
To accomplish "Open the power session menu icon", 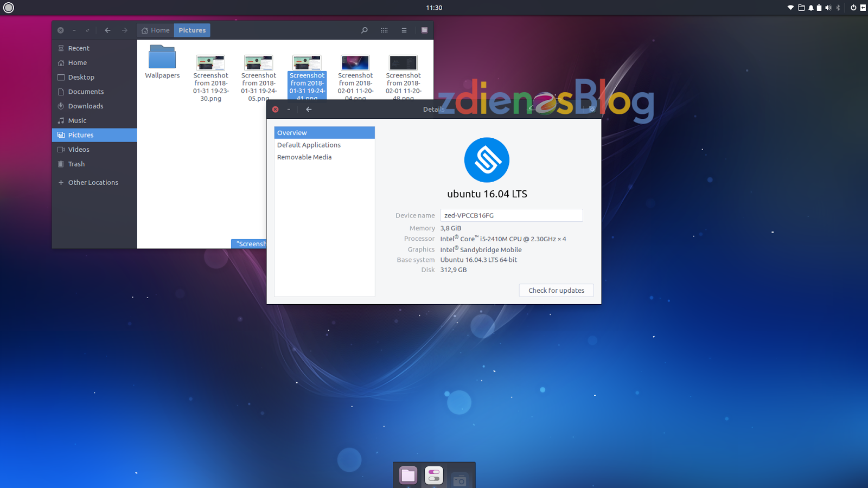I will (853, 8).
